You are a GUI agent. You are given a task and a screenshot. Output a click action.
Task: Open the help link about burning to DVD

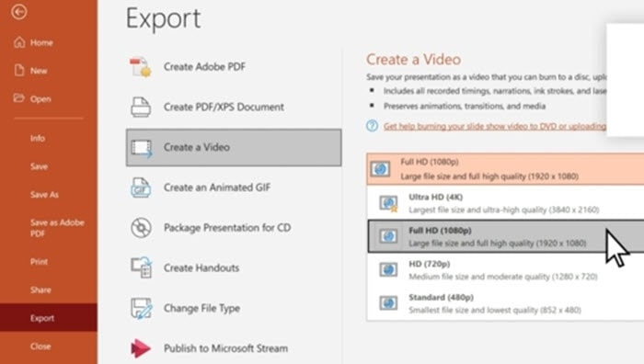(495, 127)
